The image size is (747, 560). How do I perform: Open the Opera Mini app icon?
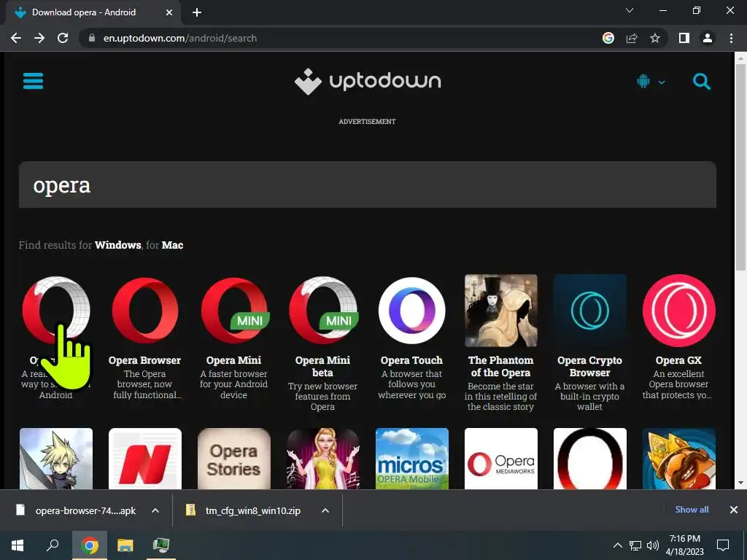234,311
